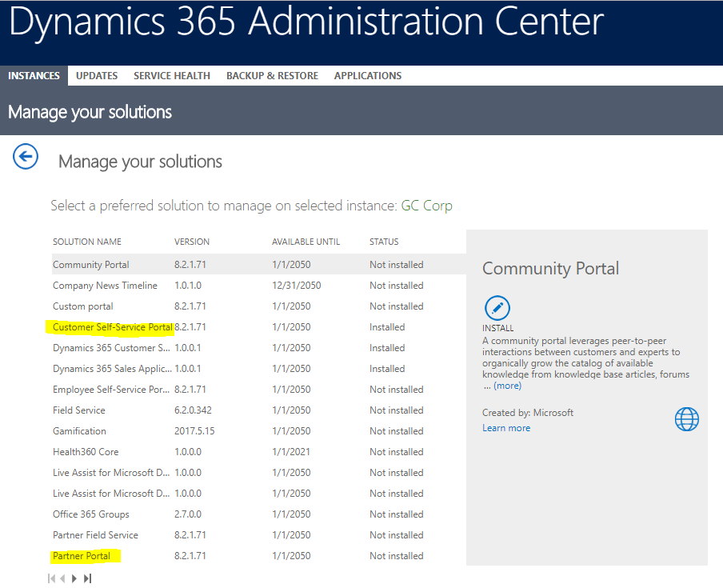The image size is (723, 588).
Task: Select Dynamics 365 Sales Applic... solution
Action: click(x=112, y=369)
